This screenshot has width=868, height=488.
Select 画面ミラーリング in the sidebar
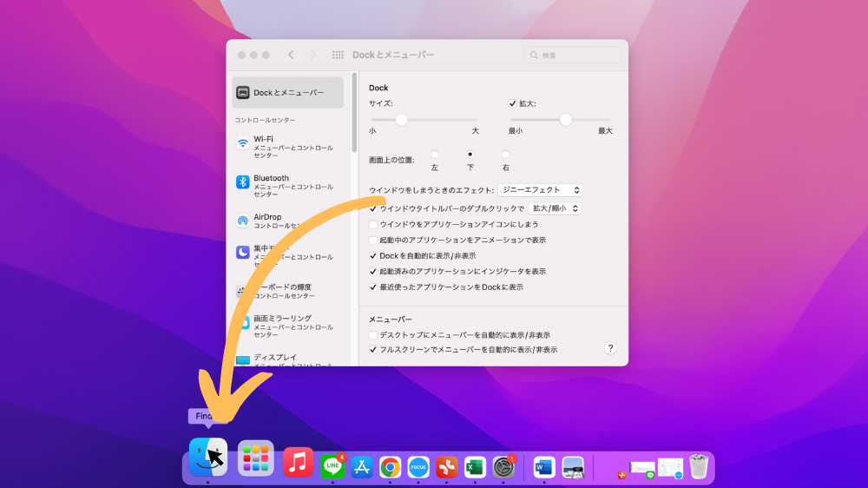[x=288, y=326]
